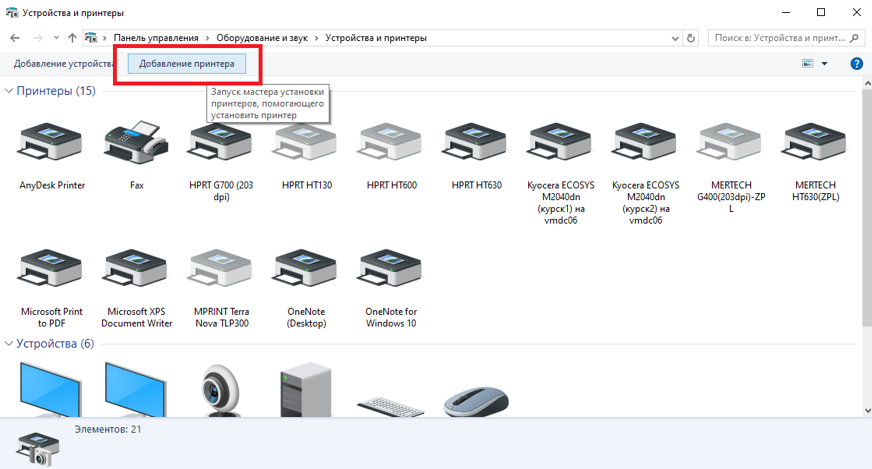Go to Панель управления in breadcrumb
The image size is (872, 469).
point(156,38)
